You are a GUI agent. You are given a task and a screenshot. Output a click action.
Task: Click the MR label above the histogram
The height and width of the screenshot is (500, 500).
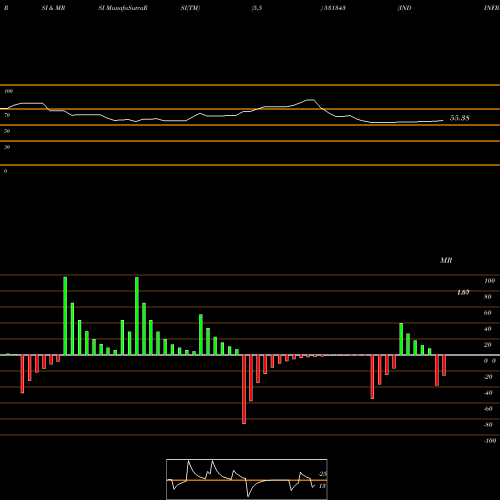pos(446,260)
